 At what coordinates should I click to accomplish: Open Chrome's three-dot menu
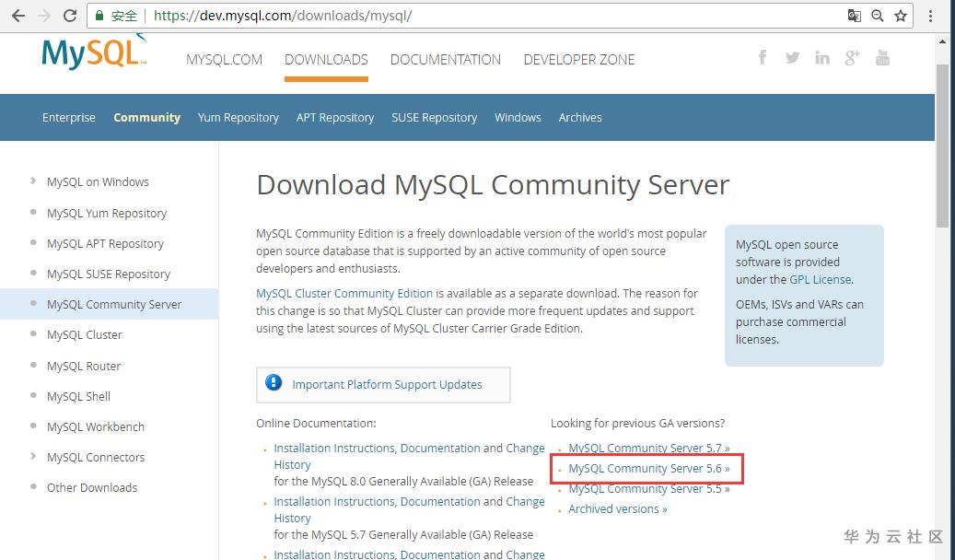pyautogui.click(x=932, y=16)
